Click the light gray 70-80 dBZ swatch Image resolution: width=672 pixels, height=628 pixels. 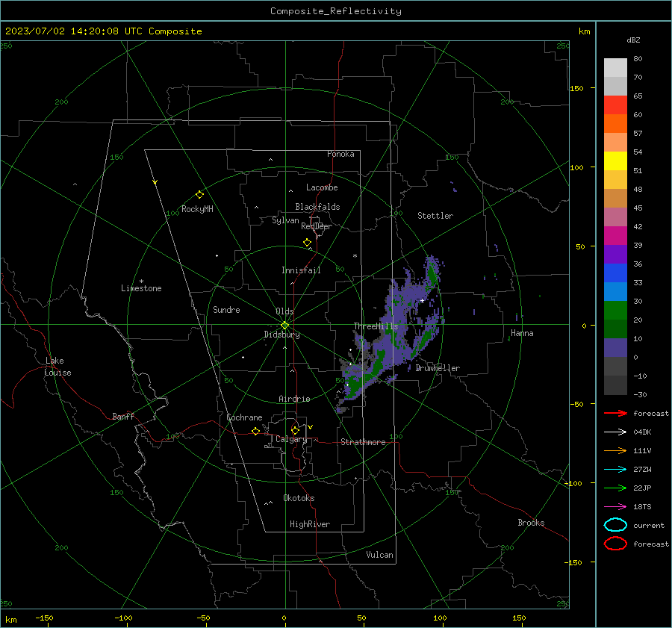[x=615, y=68]
